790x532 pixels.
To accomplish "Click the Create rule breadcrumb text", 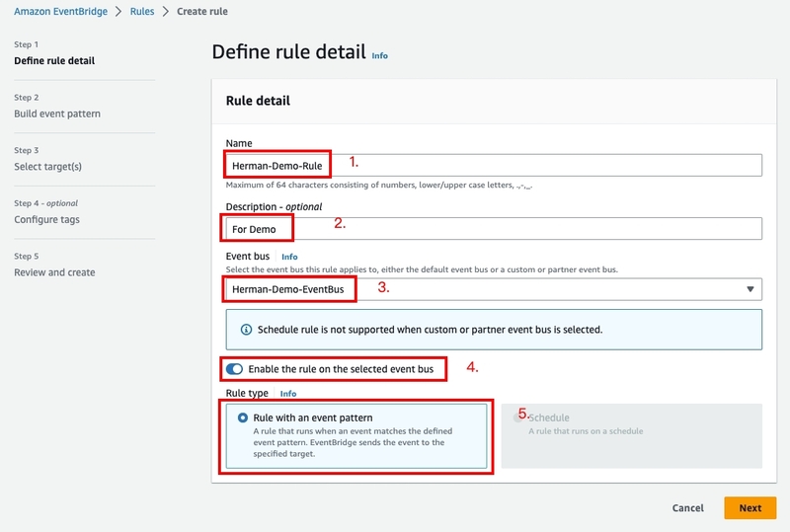I will pos(202,11).
